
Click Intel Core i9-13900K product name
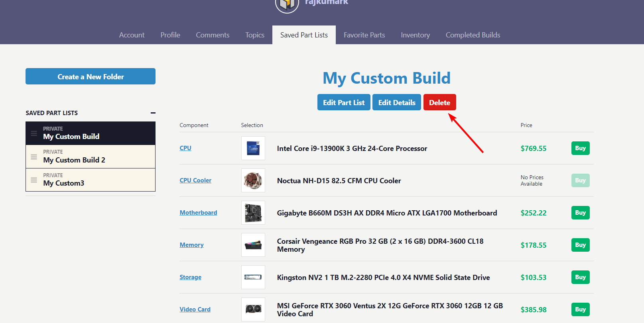pyautogui.click(x=352, y=149)
